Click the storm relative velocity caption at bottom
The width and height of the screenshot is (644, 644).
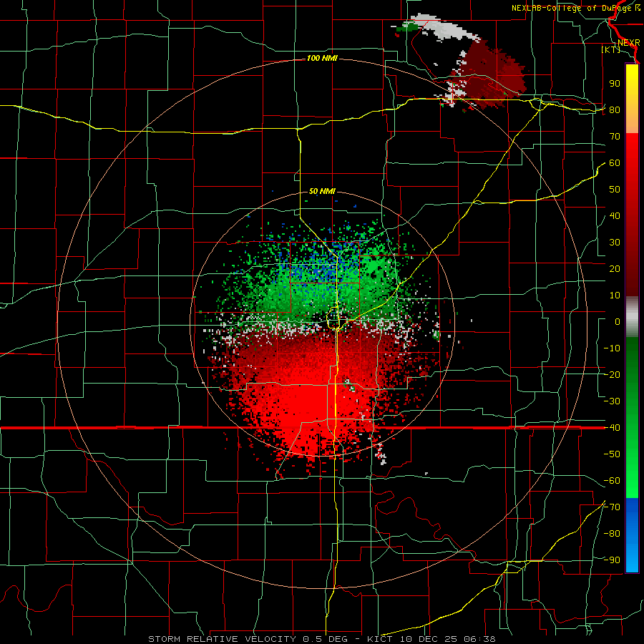(x=322, y=639)
